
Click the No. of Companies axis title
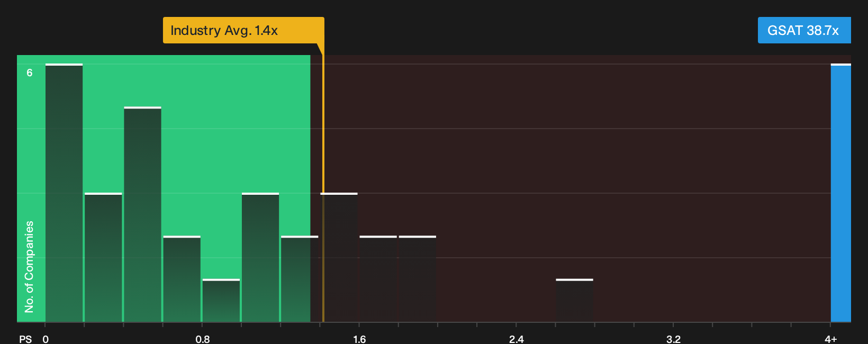coord(29,266)
